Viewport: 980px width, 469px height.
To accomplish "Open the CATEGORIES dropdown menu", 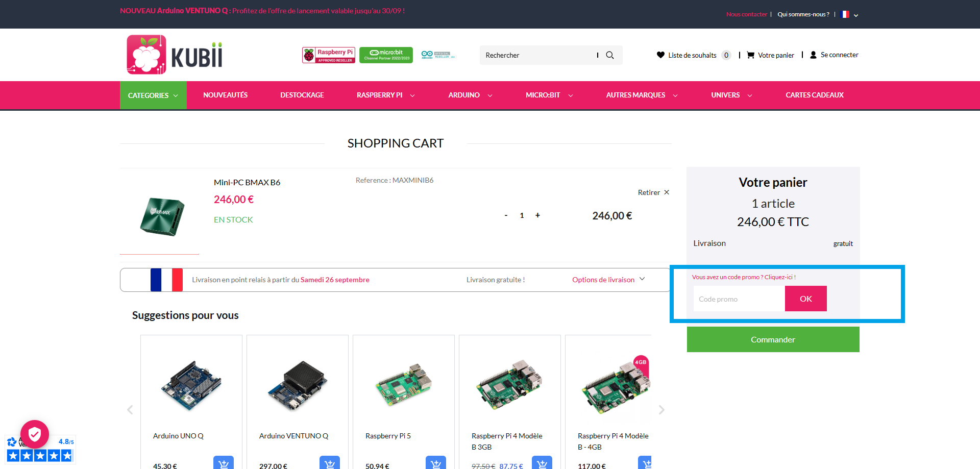I will 153,95.
